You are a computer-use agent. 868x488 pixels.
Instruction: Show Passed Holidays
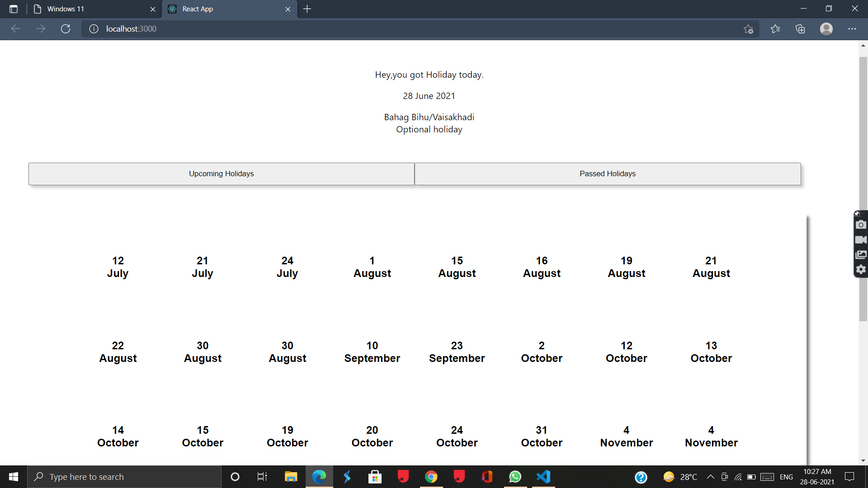pos(608,174)
